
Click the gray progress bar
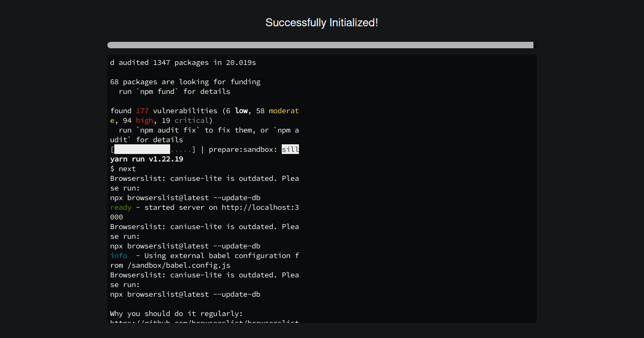pyautogui.click(x=321, y=45)
